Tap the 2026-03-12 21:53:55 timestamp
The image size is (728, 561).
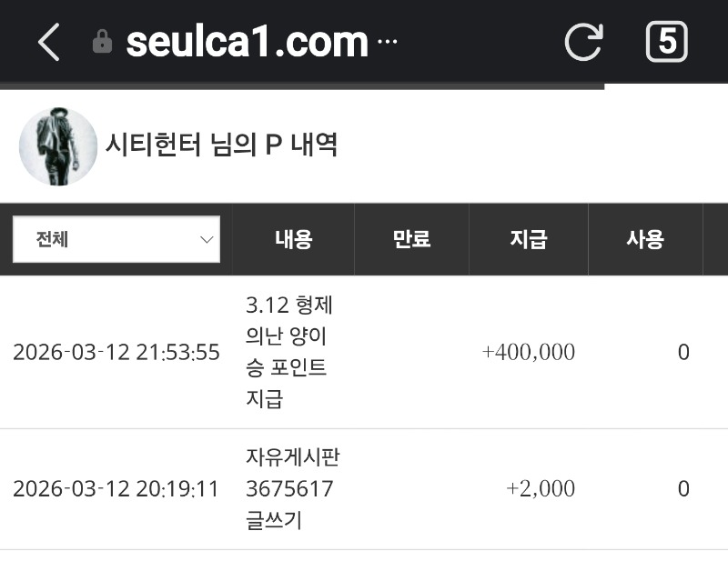click(x=116, y=353)
